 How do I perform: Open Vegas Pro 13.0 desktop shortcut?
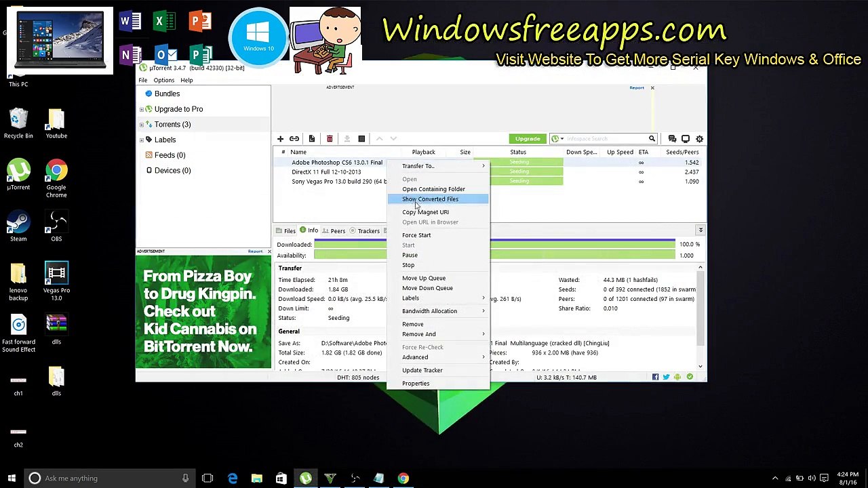[56, 281]
